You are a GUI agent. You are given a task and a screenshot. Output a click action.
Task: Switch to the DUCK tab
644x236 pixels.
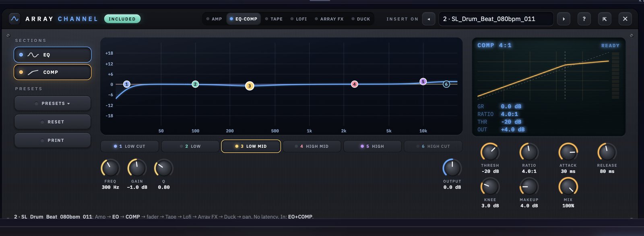[361, 19]
